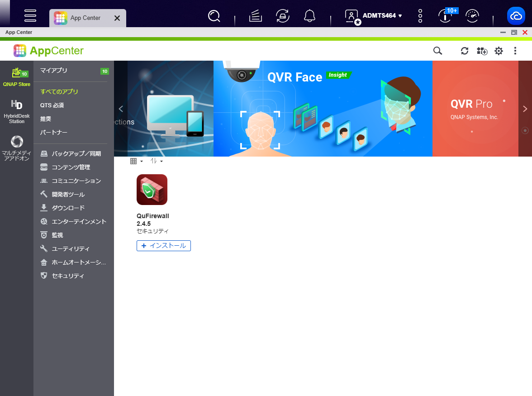The height and width of the screenshot is (396, 532).
Task: Open the HybridDesk Station section
Action: pos(17,111)
